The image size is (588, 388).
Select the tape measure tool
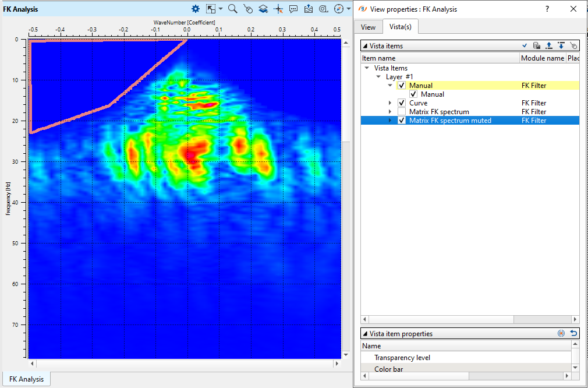pos(323,9)
